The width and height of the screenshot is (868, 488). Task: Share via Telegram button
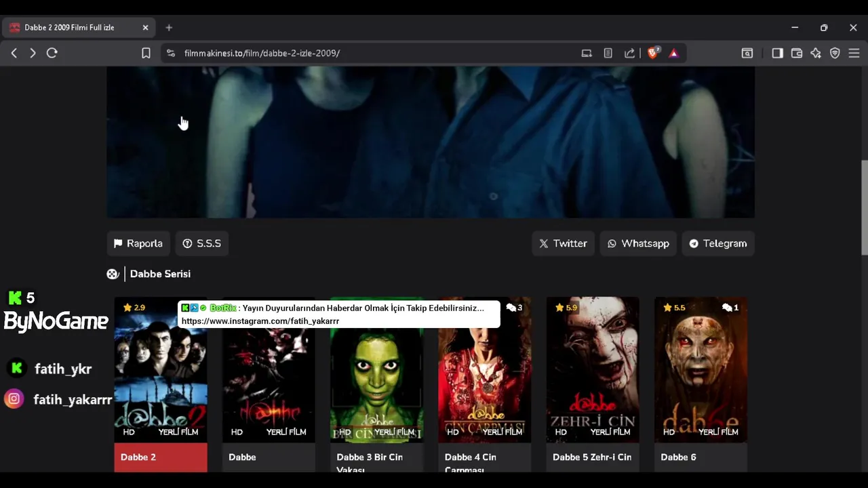point(718,243)
